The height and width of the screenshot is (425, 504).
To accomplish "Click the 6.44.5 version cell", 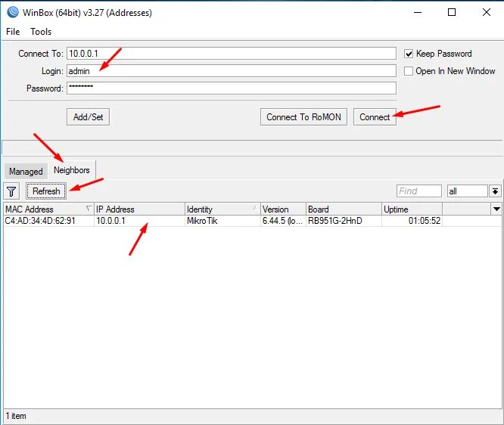I will point(282,221).
